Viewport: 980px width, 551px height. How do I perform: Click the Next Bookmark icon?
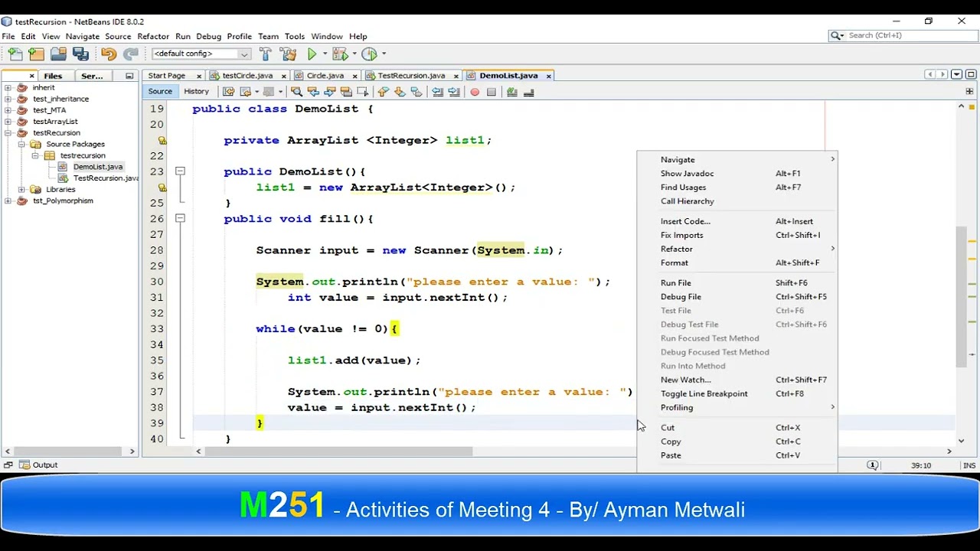(400, 92)
